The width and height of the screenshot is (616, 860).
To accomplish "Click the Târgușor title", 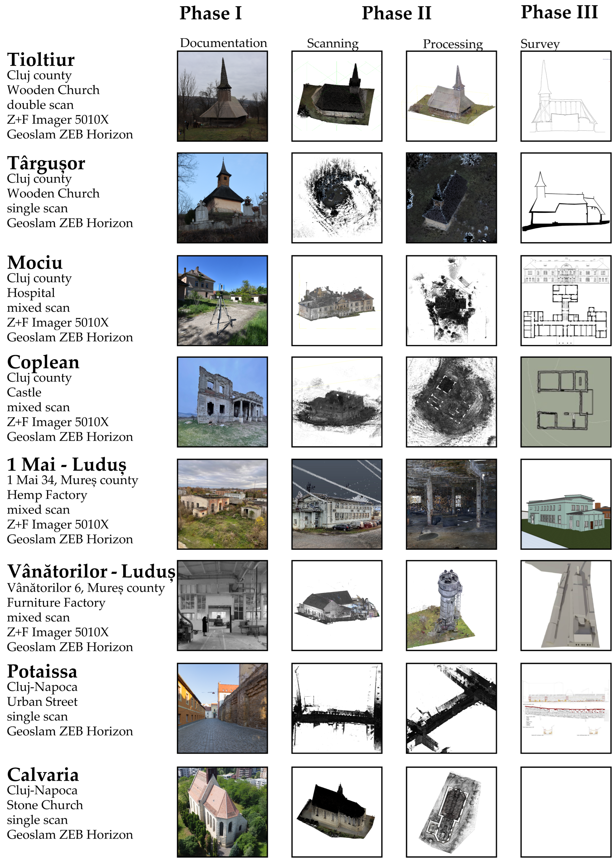I will point(46,163).
